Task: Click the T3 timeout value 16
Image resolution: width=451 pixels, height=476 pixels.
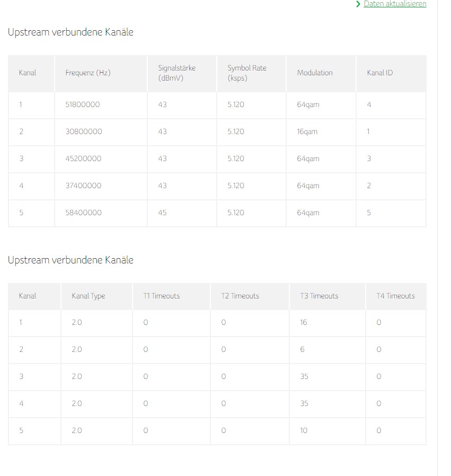Action: click(304, 322)
